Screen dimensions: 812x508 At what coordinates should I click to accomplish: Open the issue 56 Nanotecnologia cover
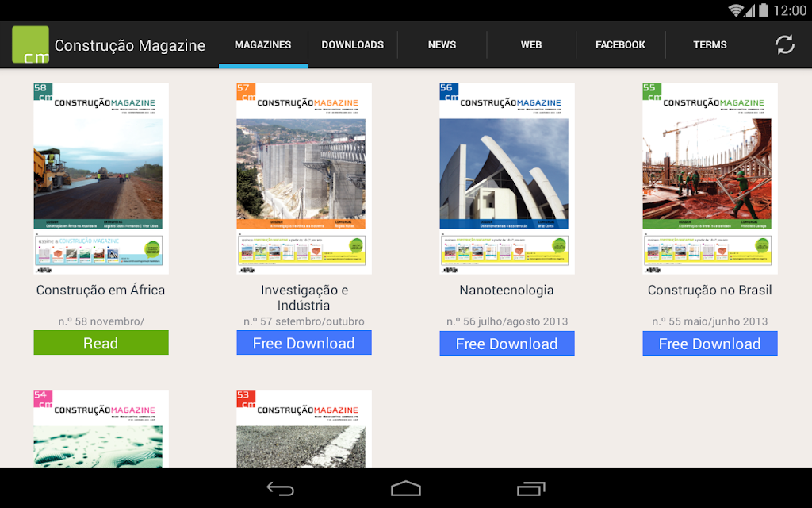pyautogui.click(x=507, y=179)
